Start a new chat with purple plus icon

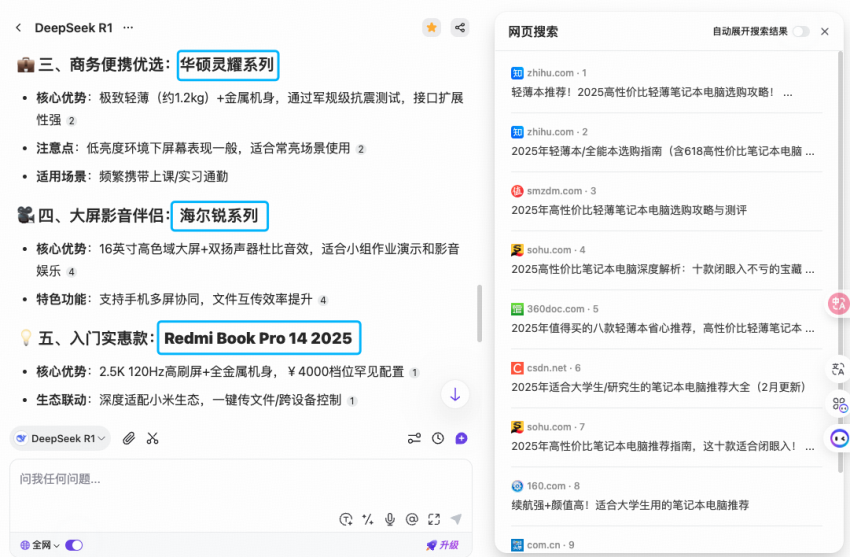[x=461, y=438]
